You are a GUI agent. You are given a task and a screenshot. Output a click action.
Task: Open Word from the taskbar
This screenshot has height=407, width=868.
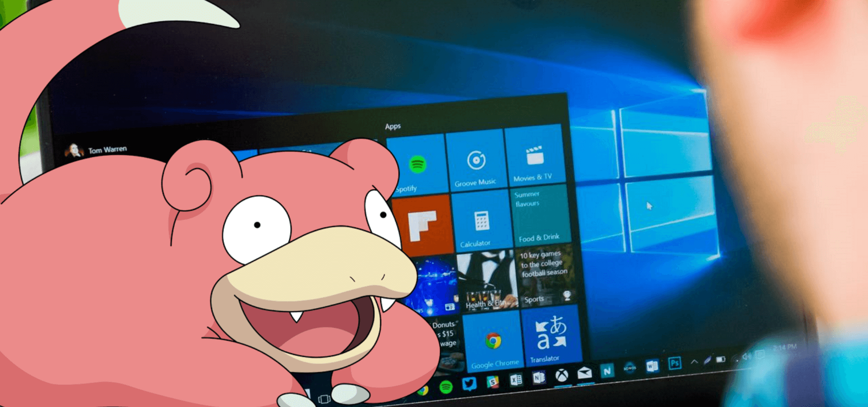(x=652, y=365)
